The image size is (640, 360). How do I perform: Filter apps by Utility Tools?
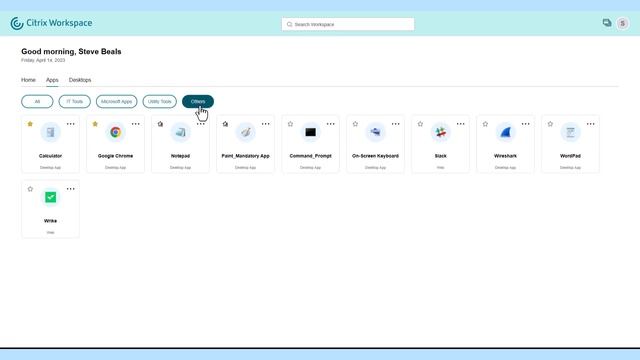(160, 101)
